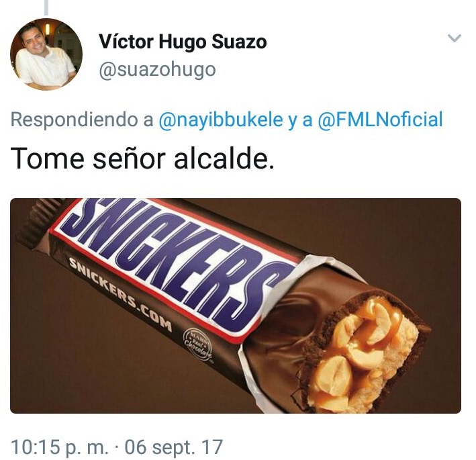Image resolution: width=476 pixels, height=460 pixels.
Task: Click the Víctor Hugo Suazo display name
Action: (x=183, y=42)
